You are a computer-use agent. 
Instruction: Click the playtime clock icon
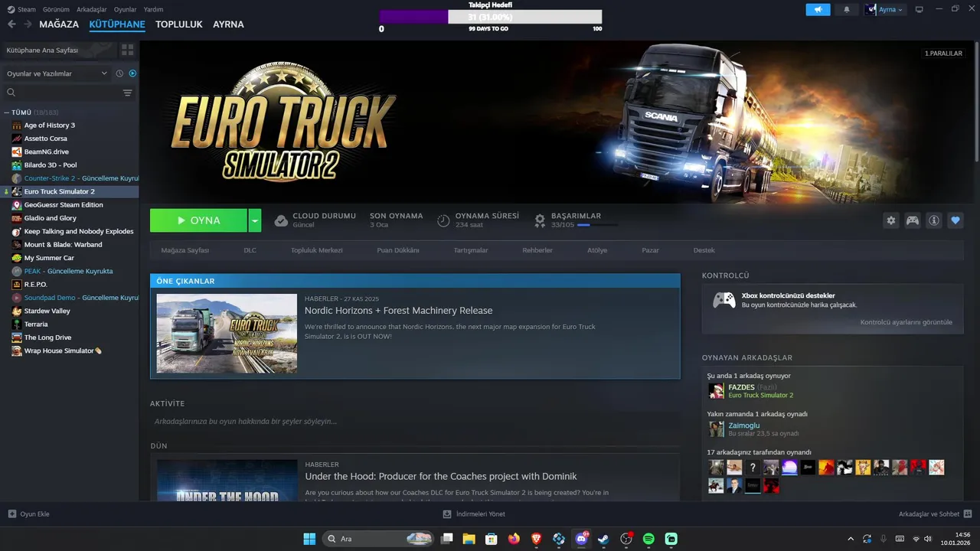443,220
